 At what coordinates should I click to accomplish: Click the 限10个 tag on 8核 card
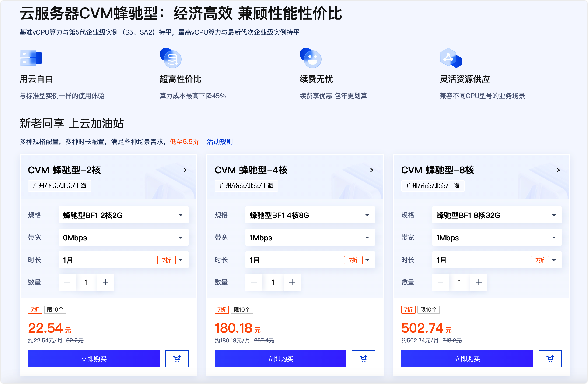[429, 309]
